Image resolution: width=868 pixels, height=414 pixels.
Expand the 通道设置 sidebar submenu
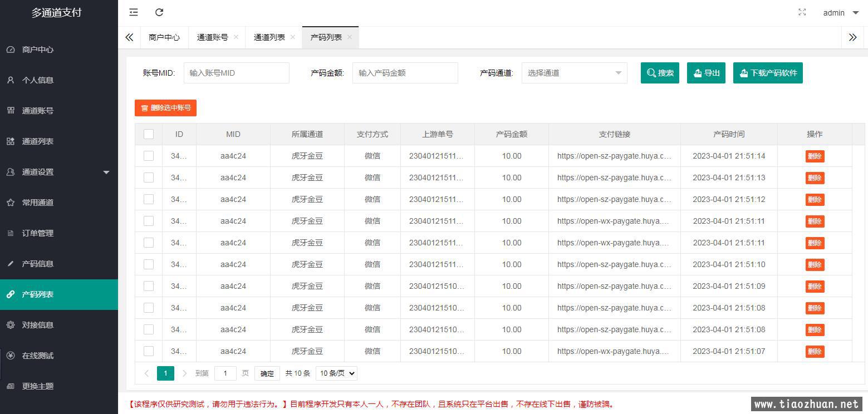pyautogui.click(x=59, y=172)
